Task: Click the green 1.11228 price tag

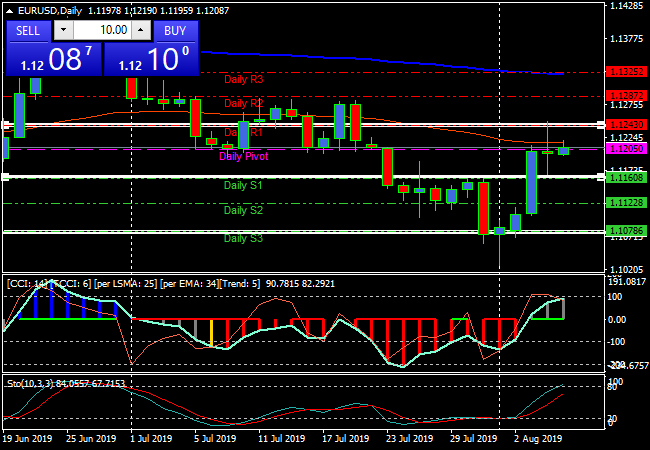Action: pos(626,203)
